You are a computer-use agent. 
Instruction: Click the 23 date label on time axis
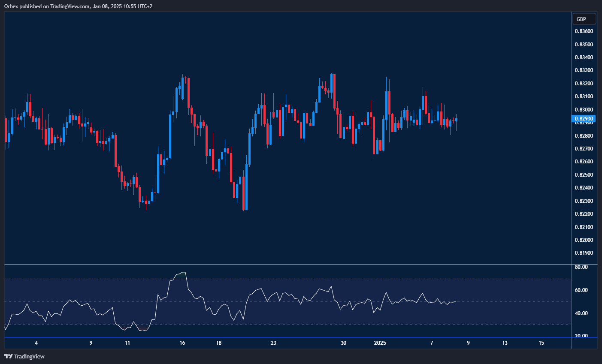(x=273, y=343)
